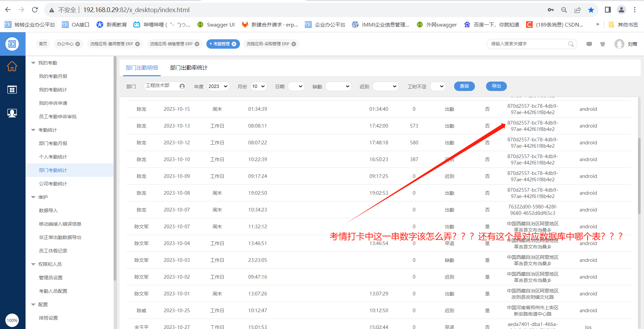Click the 查询 query button
644x329 pixels.
[x=464, y=86]
